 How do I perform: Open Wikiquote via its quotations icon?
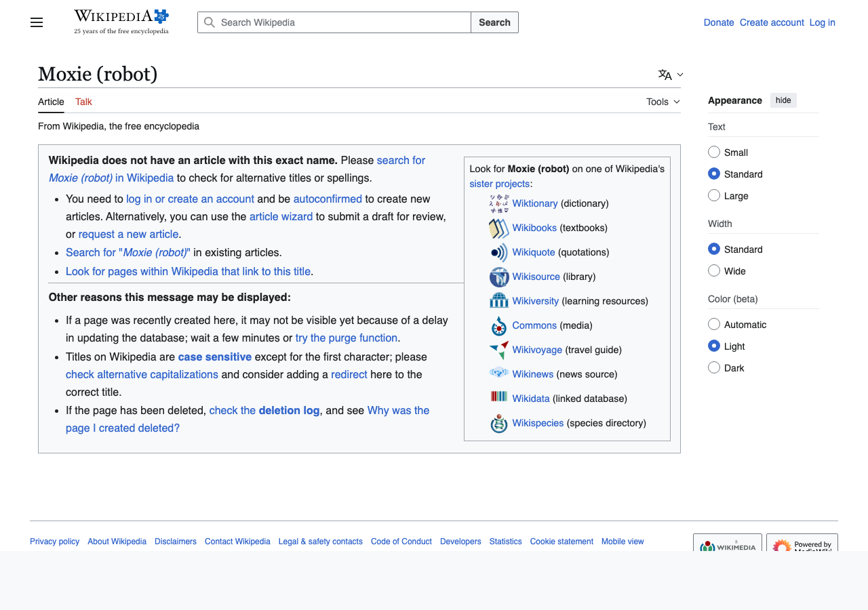498,252
